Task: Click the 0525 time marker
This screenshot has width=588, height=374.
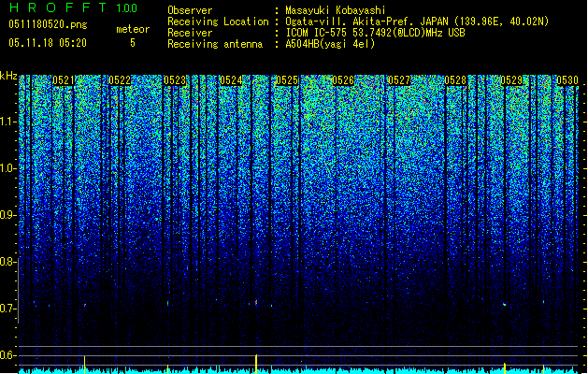Action: click(287, 80)
